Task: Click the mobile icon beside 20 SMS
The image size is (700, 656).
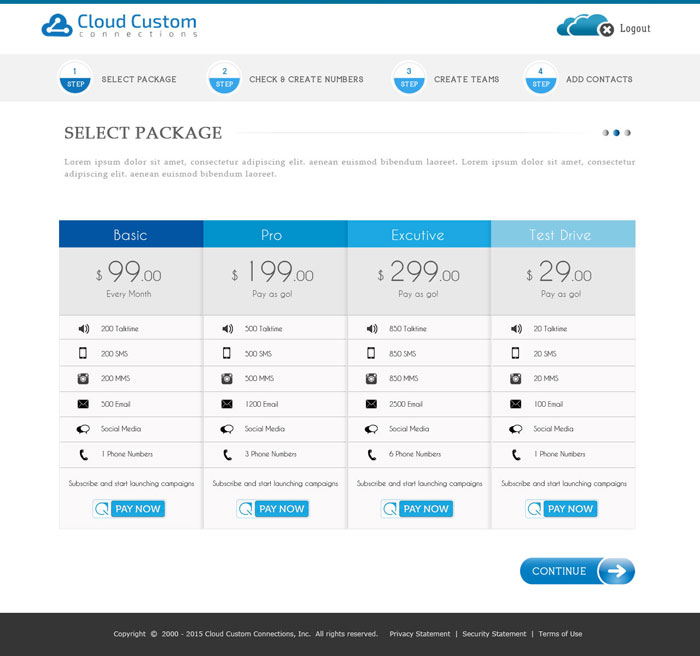Action: (x=516, y=353)
